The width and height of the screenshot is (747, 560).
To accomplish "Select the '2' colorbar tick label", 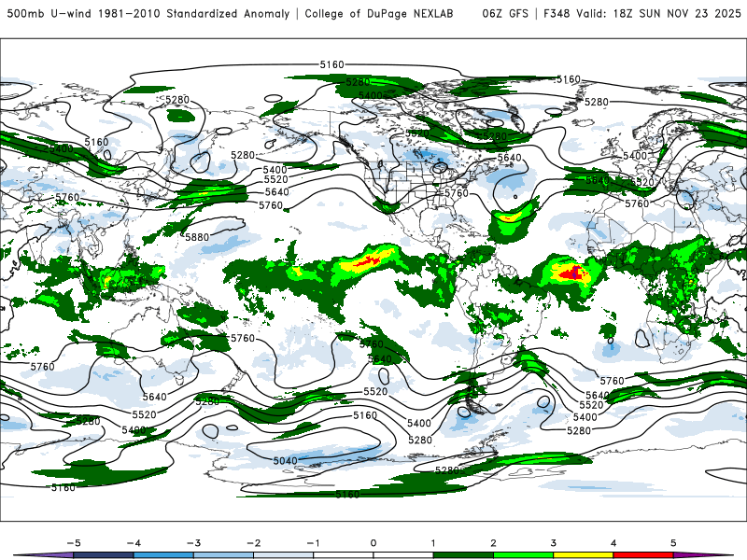I will [493, 543].
